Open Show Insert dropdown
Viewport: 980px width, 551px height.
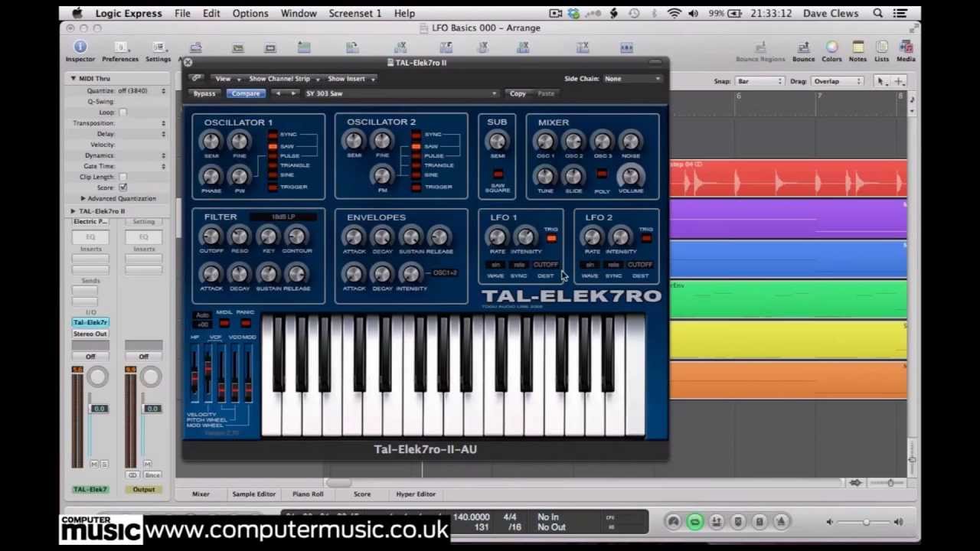(351, 78)
